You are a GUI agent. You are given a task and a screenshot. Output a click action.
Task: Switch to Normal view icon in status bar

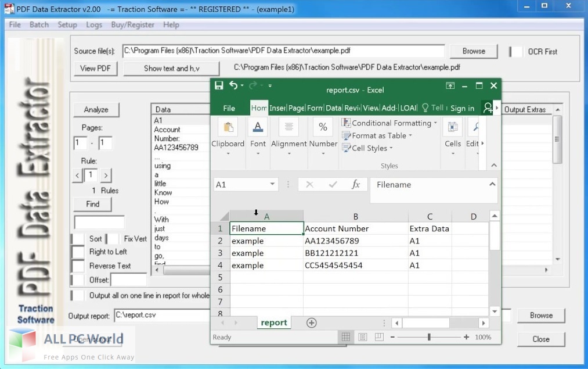tap(346, 336)
